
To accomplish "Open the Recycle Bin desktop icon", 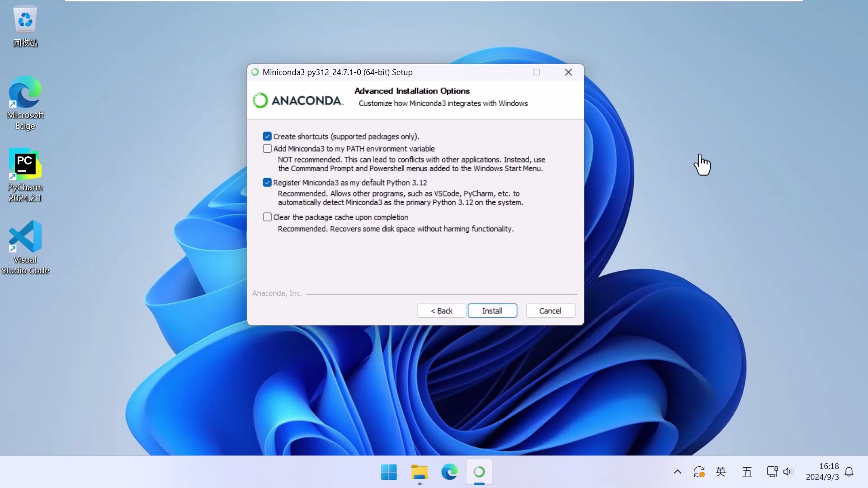I will pyautogui.click(x=25, y=26).
